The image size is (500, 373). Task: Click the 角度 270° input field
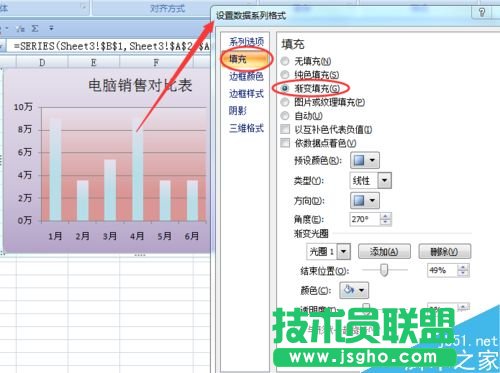click(365, 219)
